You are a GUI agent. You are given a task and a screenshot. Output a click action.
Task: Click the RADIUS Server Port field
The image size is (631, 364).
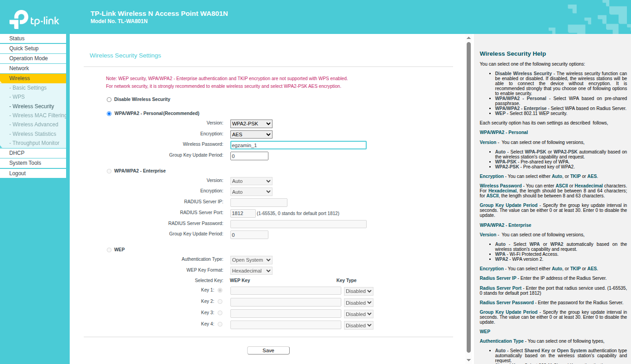pos(243,213)
